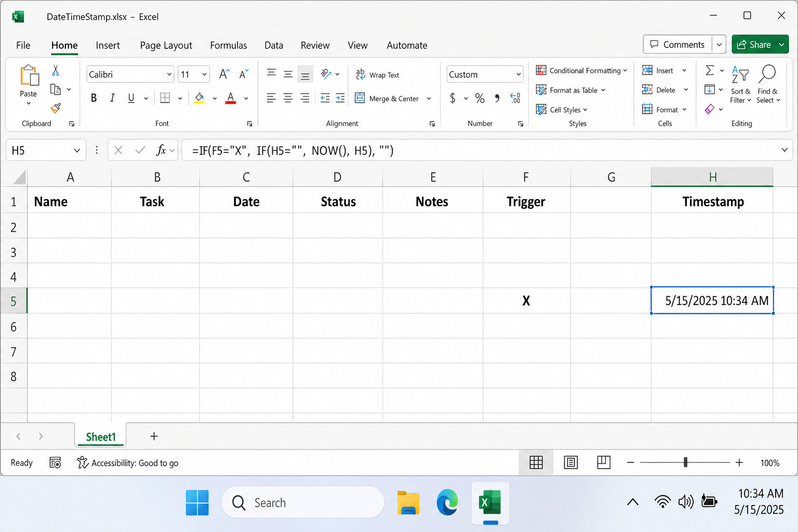Switch to Page Layout view in status bar

coord(570,462)
